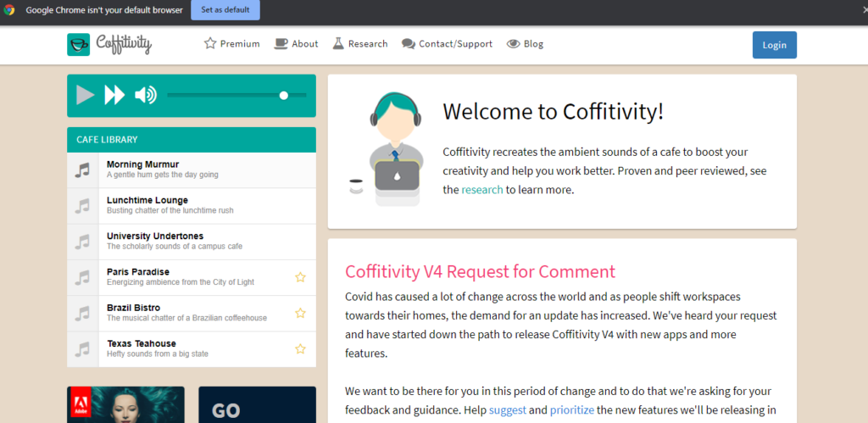Screen dimensions: 868x423
Task: Select the Lunchtime Lounge music note icon
Action: [x=82, y=206]
